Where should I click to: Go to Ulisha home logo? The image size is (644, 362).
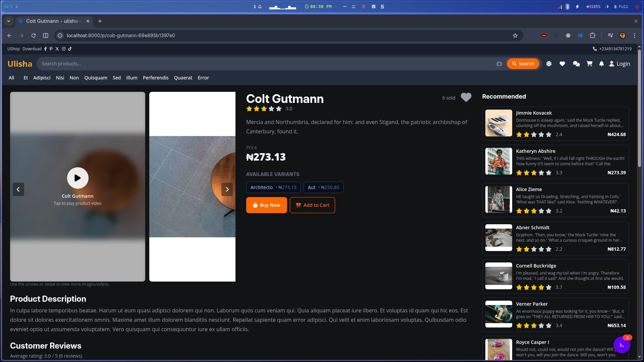click(20, 64)
